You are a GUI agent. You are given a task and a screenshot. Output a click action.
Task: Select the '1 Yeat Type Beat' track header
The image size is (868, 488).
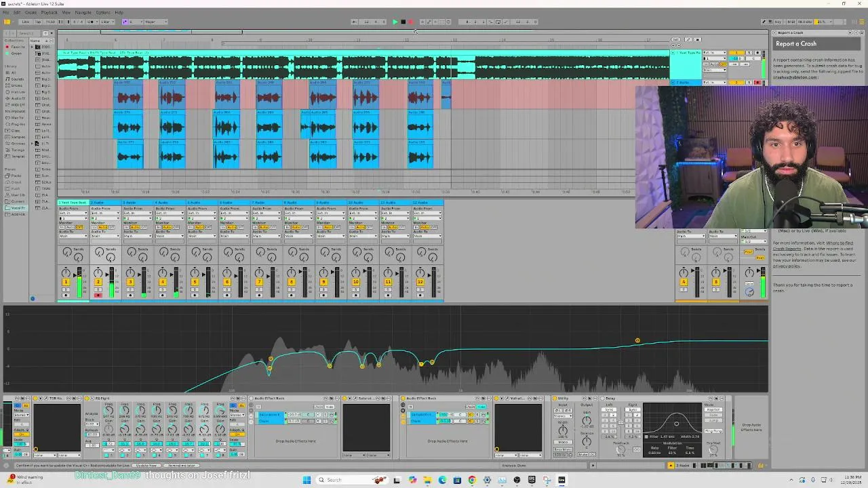coord(73,203)
